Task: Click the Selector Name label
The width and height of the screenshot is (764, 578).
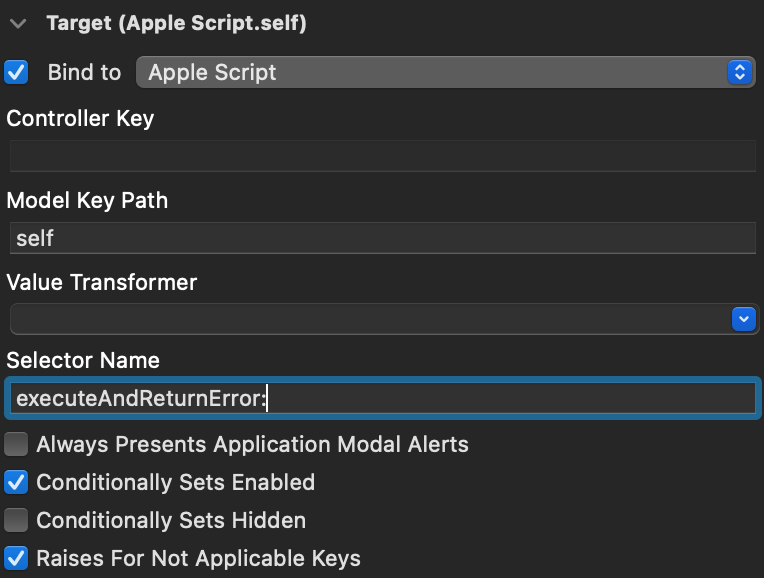Action: point(83,360)
